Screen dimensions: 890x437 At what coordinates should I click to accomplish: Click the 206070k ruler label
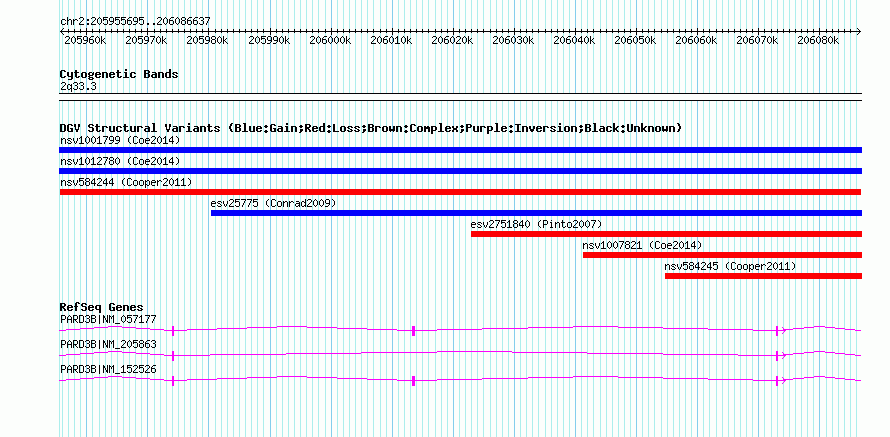[758, 40]
